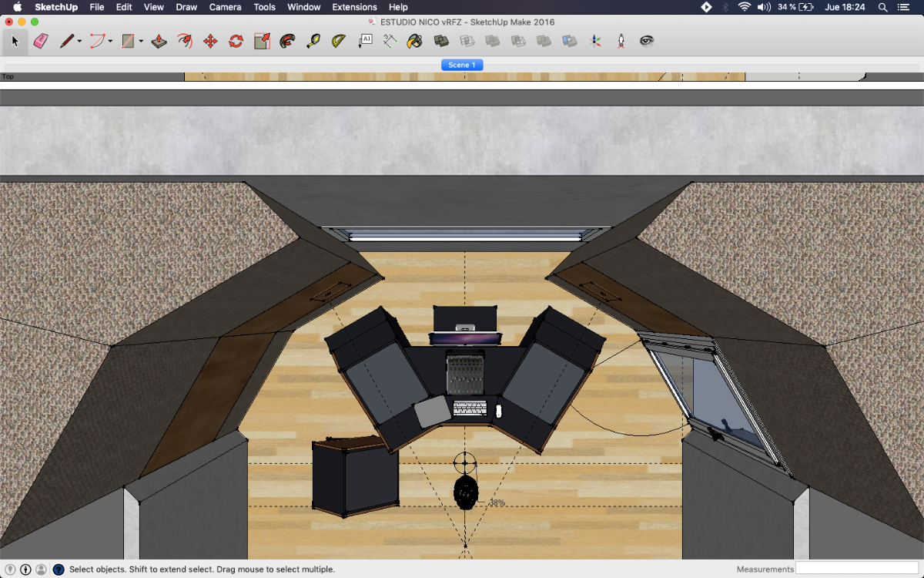Viewport: 924px width, 578px height.
Task: Select the Paint Bucket tool
Action: click(x=414, y=41)
